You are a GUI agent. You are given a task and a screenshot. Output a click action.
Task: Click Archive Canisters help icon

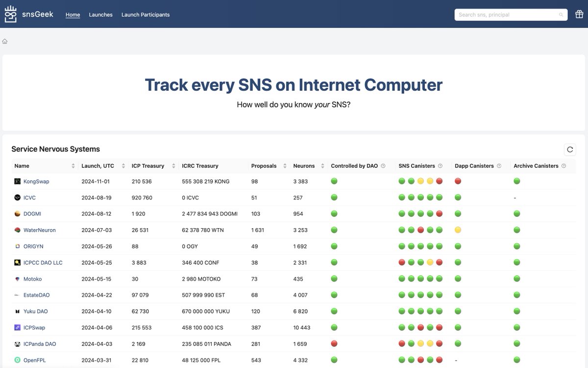[563, 166]
